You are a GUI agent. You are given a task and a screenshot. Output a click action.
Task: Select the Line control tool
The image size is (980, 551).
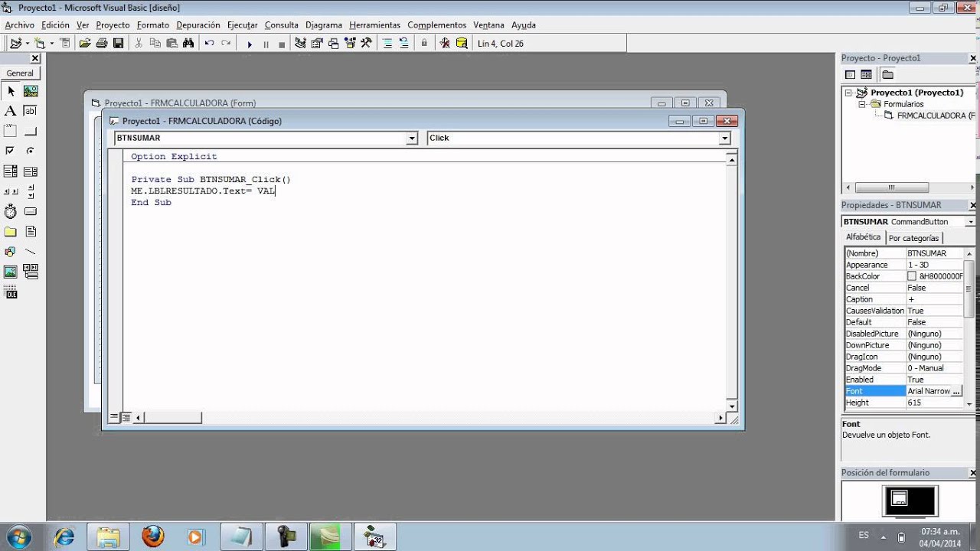point(31,251)
